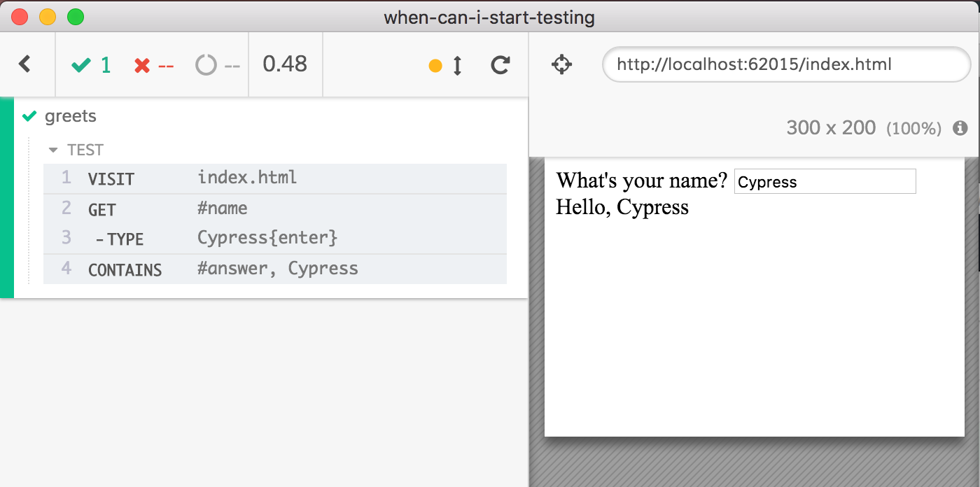Click the localhost URL address field
This screenshot has height=487, width=980.
pos(787,64)
